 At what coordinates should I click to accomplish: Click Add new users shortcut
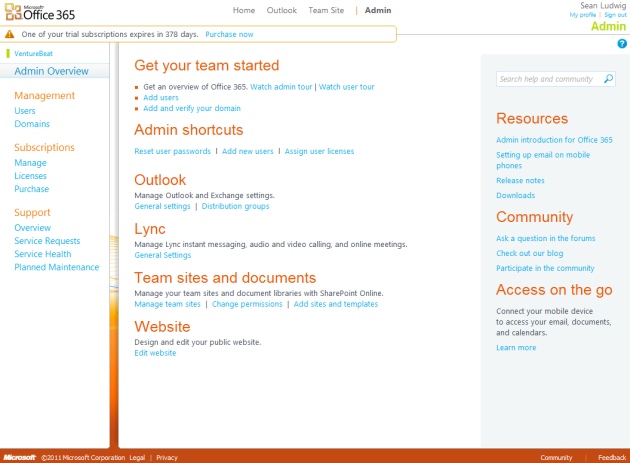[248, 151]
